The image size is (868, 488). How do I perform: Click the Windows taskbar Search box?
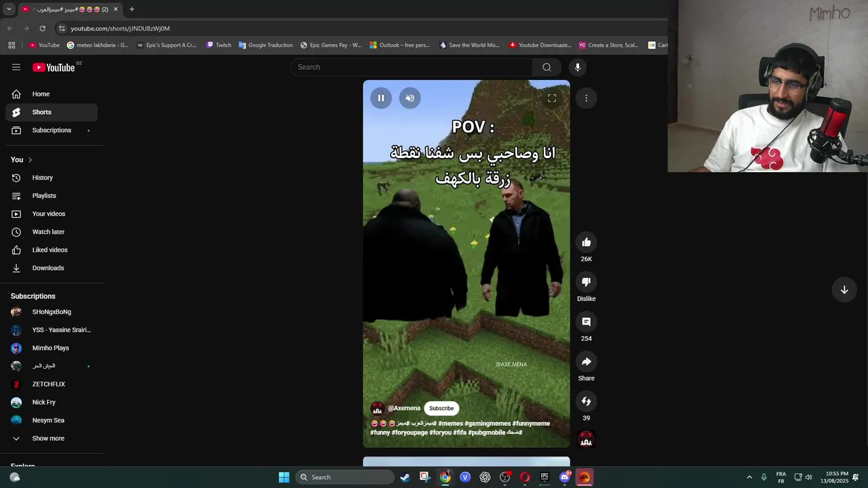(345, 477)
